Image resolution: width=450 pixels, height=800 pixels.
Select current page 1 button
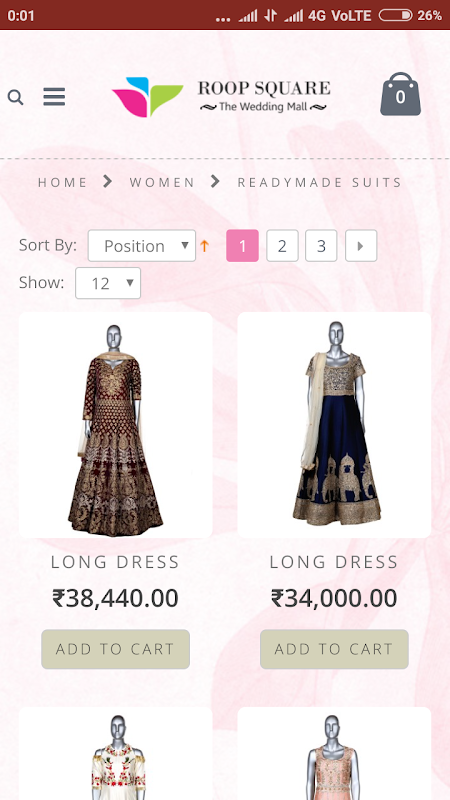[242, 245]
